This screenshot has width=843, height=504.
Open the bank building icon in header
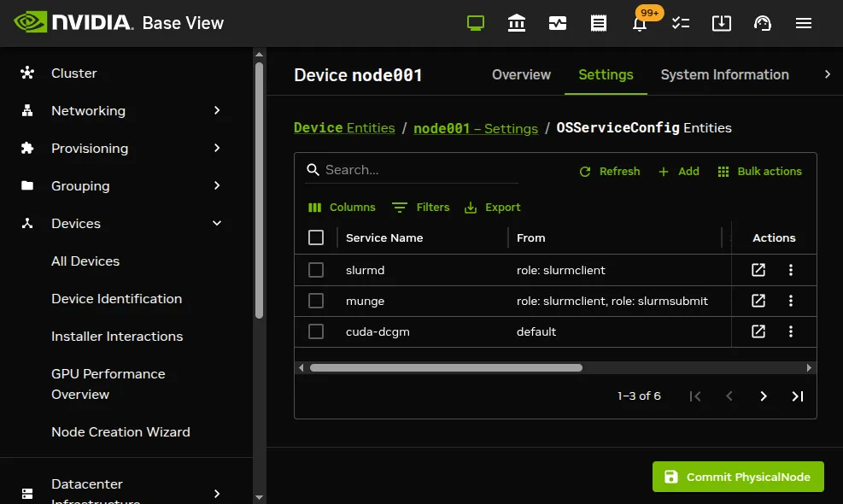coord(516,23)
